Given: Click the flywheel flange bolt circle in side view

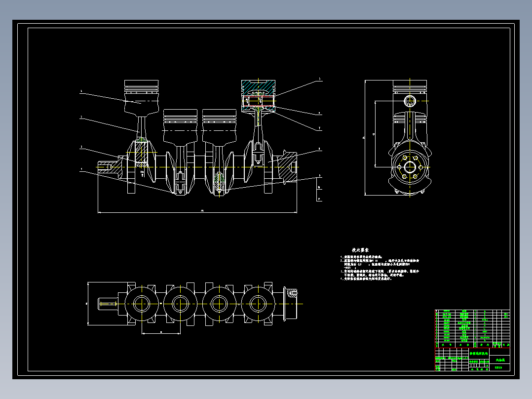Looking at the screenshot, I should tap(410, 167).
